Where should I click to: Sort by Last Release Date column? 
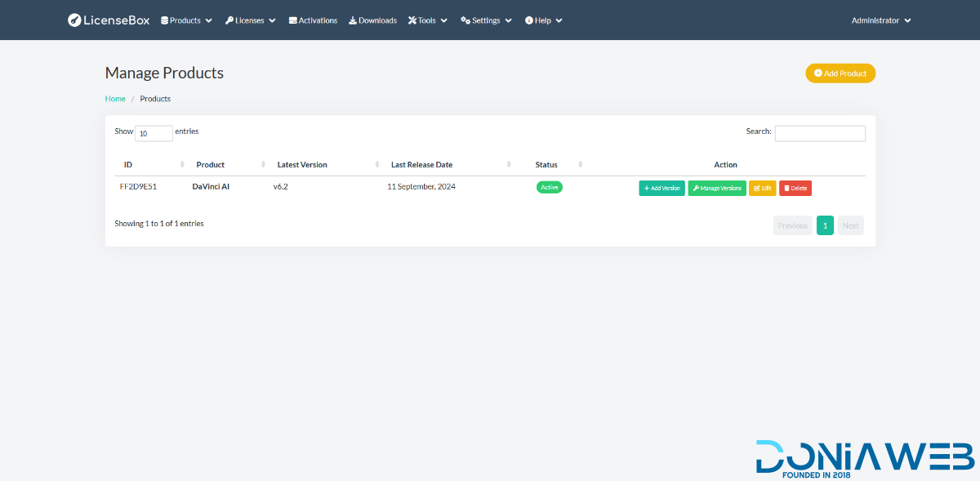coord(421,165)
